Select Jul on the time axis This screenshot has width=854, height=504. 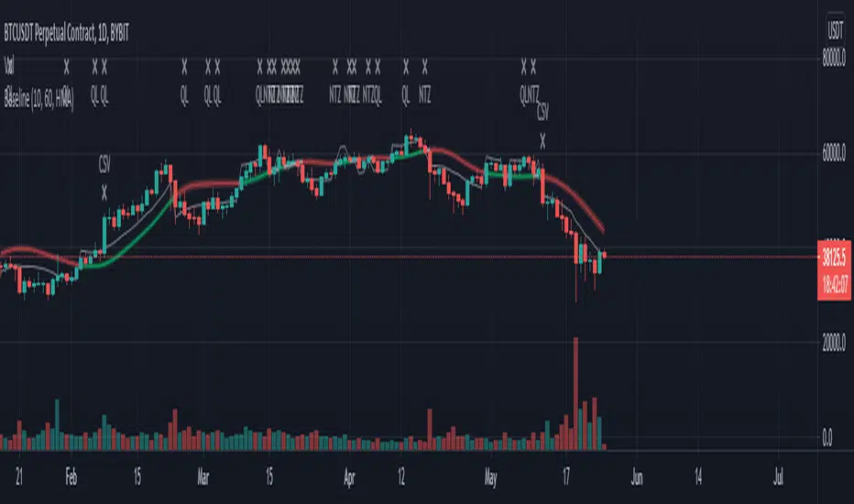pos(779,477)
